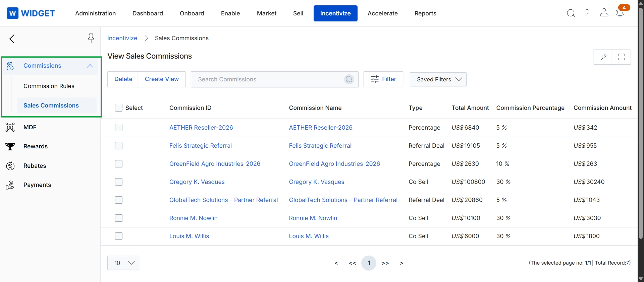This screenshot has height=282, width=644.
Task: Open the Reports menu
Action: pyautogui.click(x=425, y=13)
